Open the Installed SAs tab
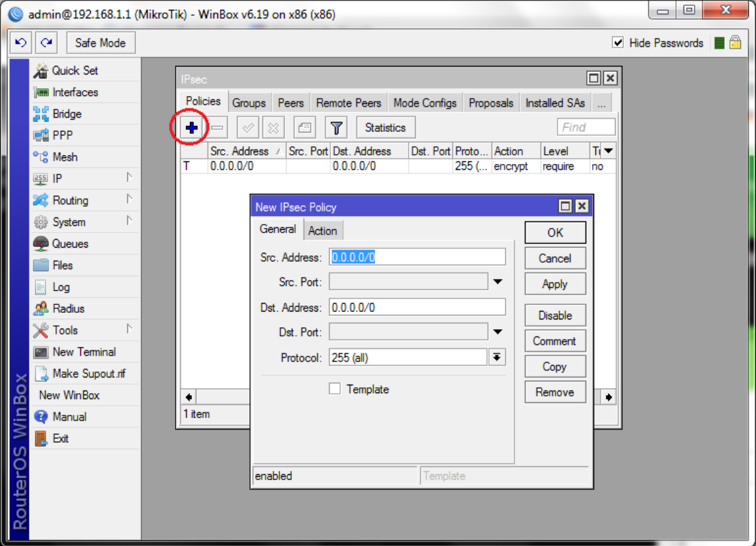This screenshot has width=756, height=546. [555, 103]
